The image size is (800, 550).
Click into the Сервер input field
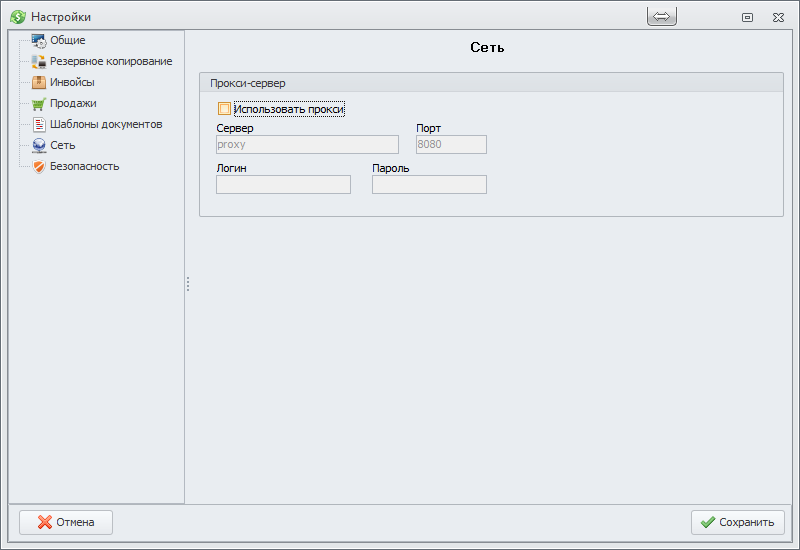click(307, 145)
